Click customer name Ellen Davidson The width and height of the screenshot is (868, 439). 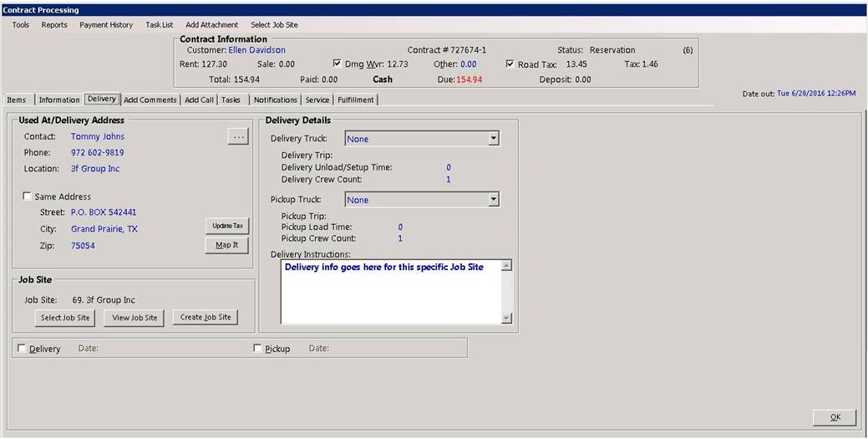256,50
